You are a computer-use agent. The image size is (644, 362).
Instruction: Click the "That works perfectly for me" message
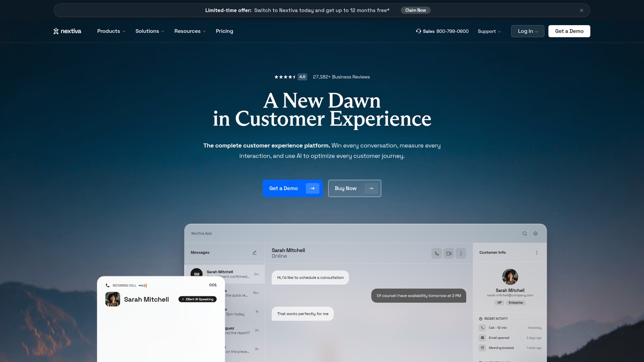303,314
